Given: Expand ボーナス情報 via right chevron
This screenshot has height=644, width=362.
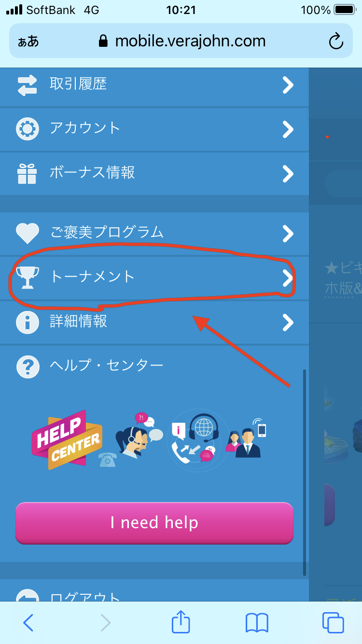Looking at the screenshot, I should pos(288,173).
